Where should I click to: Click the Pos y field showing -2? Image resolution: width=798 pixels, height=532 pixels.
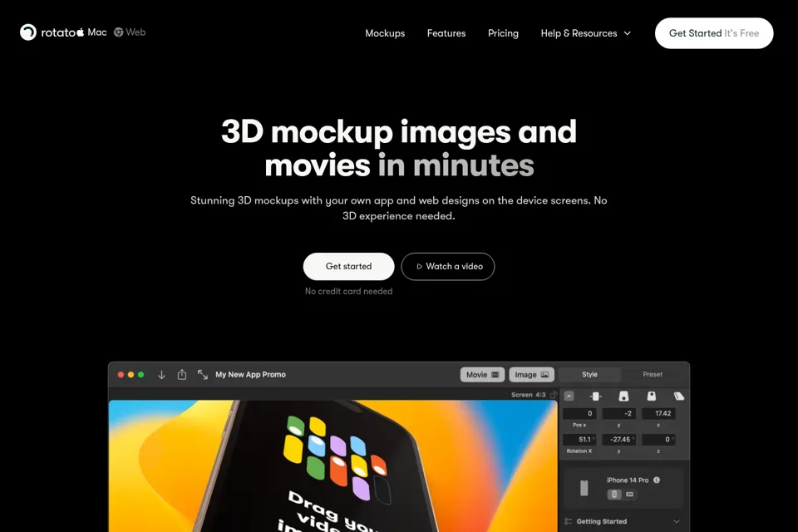[618, 413]
